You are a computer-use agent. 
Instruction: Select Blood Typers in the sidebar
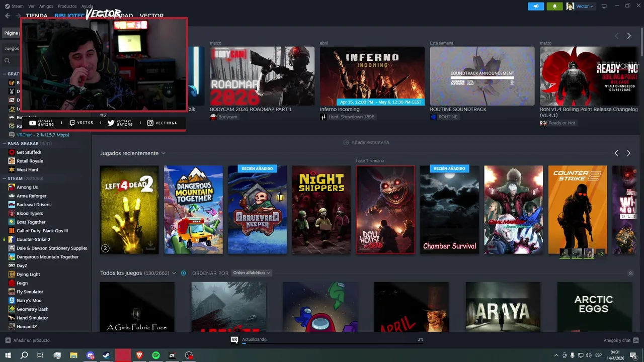[x=30, y=213]
